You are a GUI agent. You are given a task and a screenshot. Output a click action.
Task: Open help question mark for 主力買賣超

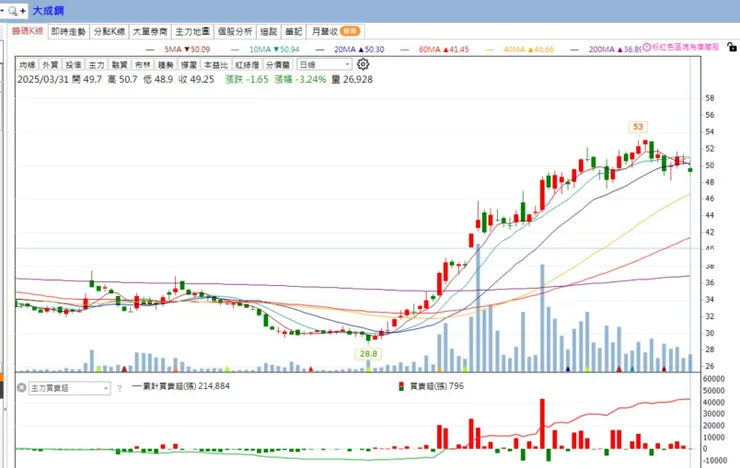(119, 388)
